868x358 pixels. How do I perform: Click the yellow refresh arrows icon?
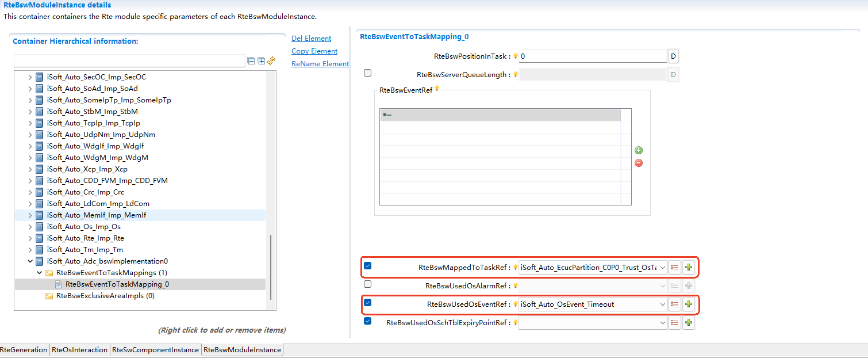click(x=271, y=60)
